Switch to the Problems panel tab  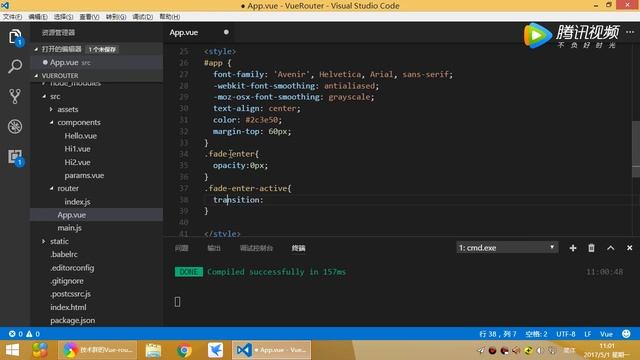[x=182, y=248]
